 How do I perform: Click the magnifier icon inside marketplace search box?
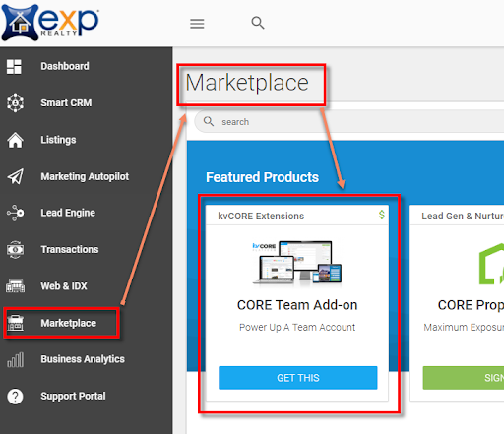pos(209,121)
